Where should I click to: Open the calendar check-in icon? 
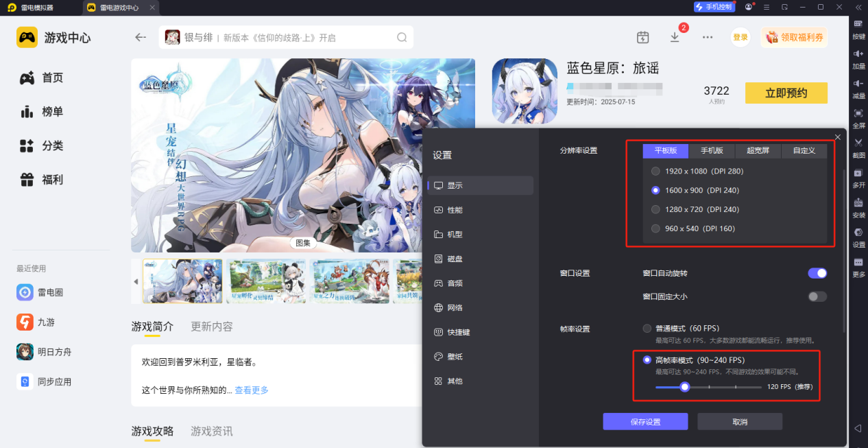(x=642, y=37)
